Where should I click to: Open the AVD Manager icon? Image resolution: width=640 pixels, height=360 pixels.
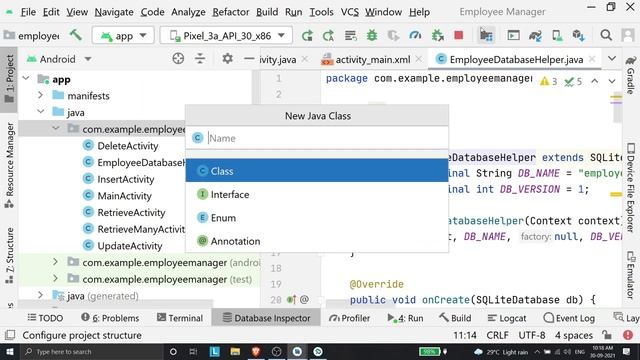click(557, 36)
